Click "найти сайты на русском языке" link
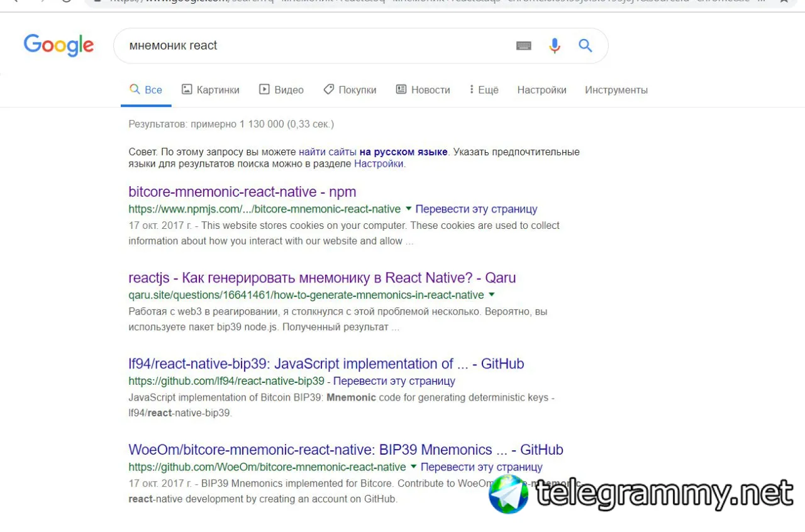The height and width of the screenshot is (532, 805). [373, 152]
